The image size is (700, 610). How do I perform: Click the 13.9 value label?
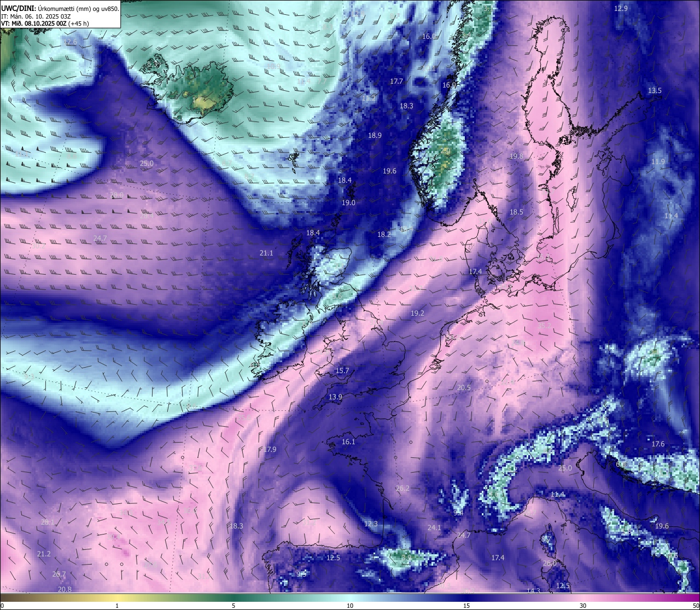(335, 397)
